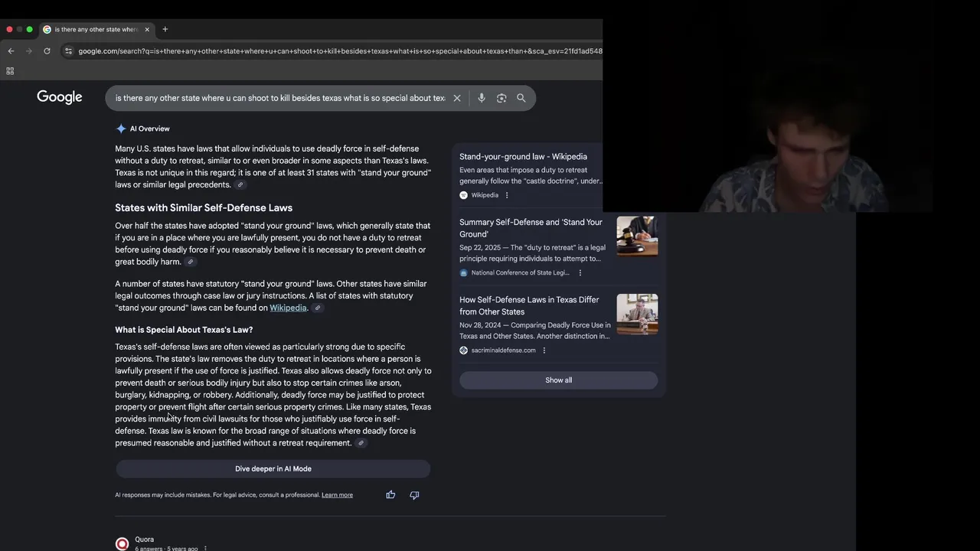
Task: Click the Quora result site name
Action: 144,540
